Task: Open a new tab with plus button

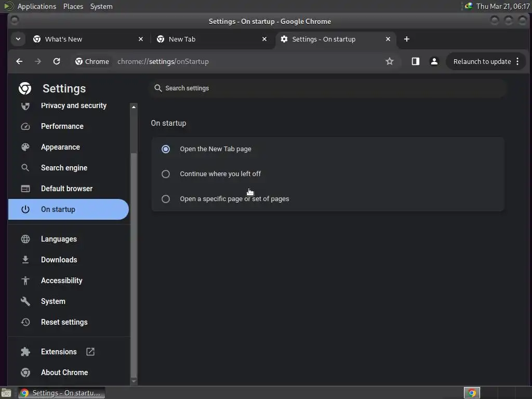Action: (x=406, y=39)
